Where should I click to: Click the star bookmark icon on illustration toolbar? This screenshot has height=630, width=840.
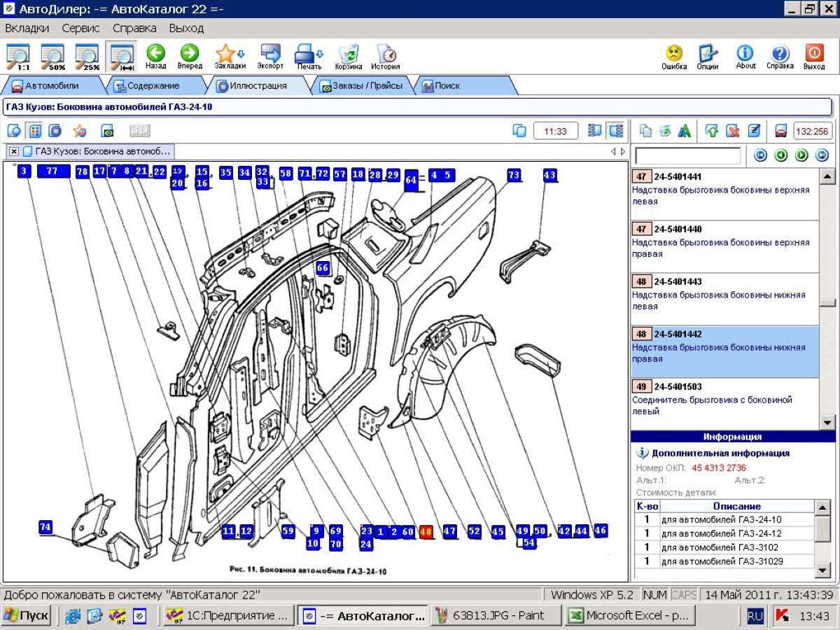point(80,131)
